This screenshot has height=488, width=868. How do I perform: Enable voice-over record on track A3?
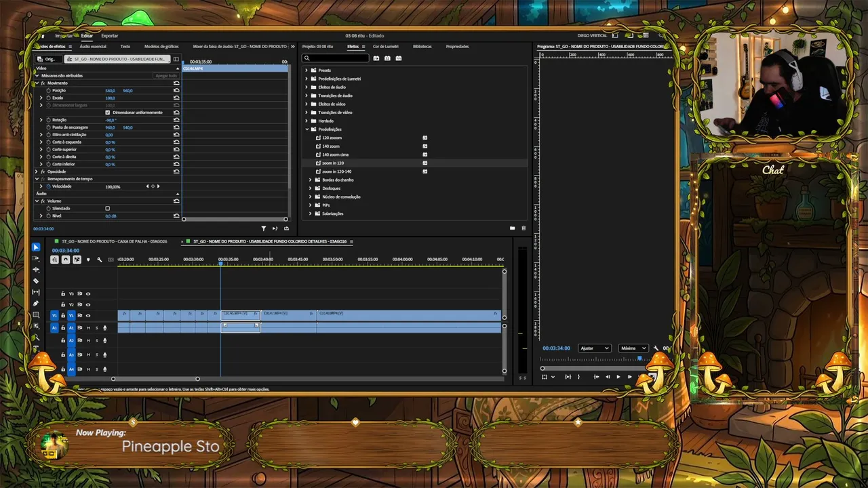pyautogui.click(x=104, y=355)
